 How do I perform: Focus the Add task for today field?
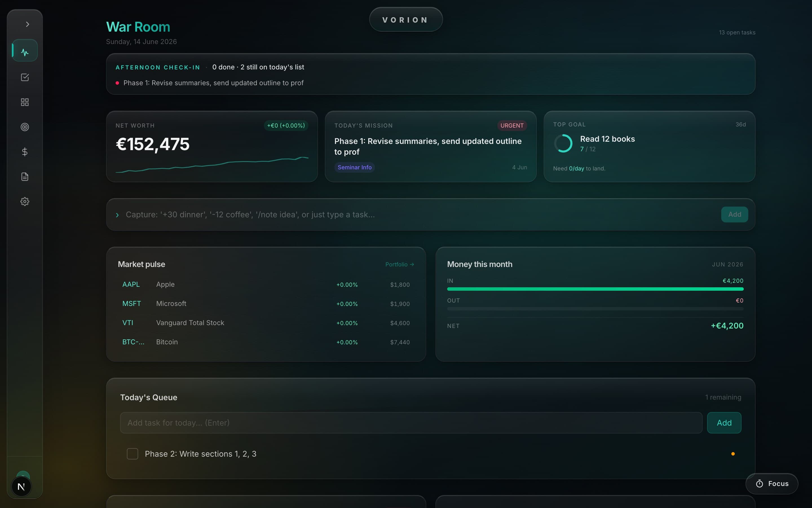click(x=411, y=423)
